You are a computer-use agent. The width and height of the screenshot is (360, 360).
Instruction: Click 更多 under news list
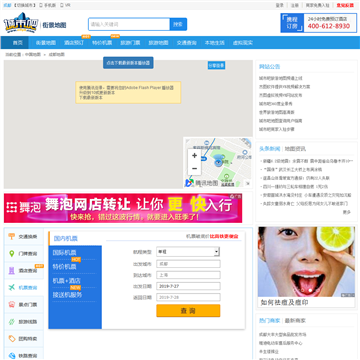(347, 212)
